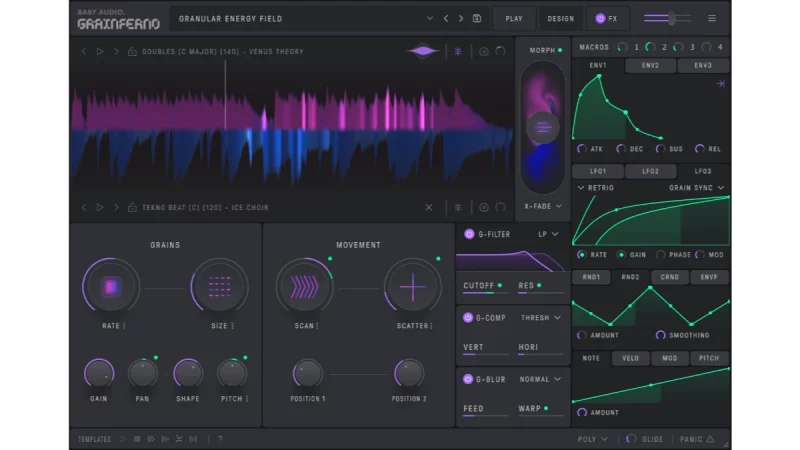Switch to the ENVF tab
Screen dimensions: 800x450
click(709, 277)
